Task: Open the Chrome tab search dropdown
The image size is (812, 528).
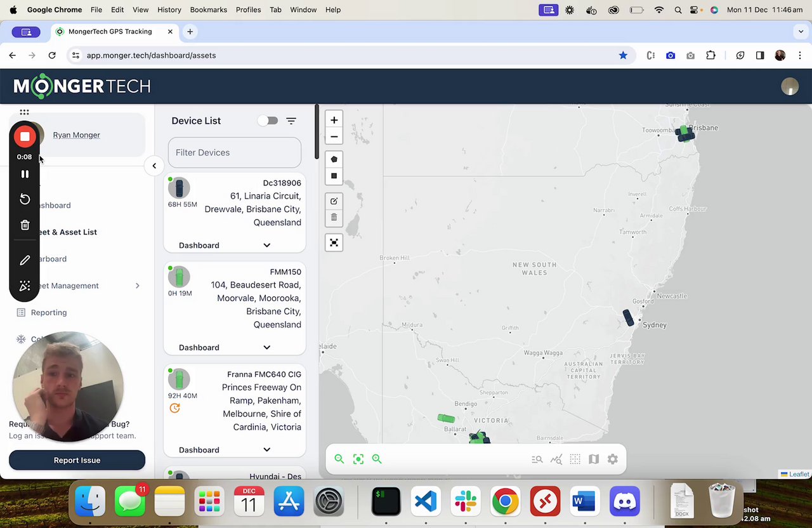Action: [x=801, y=31]
